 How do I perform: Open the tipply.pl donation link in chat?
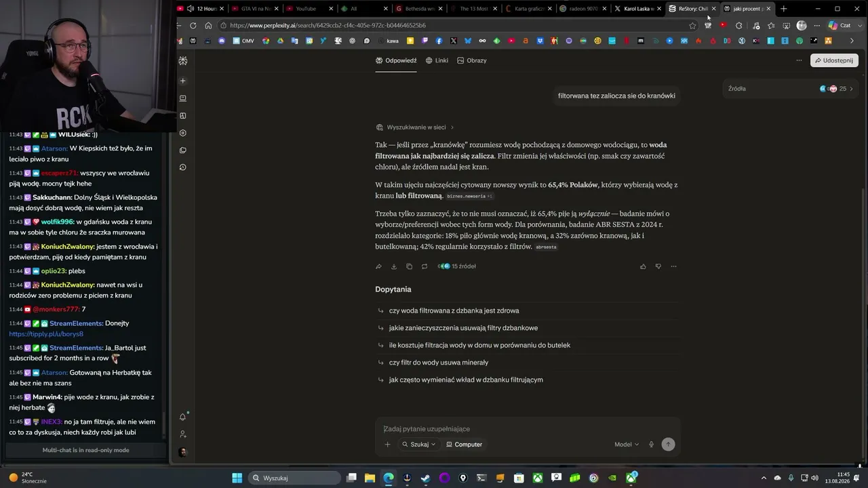tap(46, 334)
